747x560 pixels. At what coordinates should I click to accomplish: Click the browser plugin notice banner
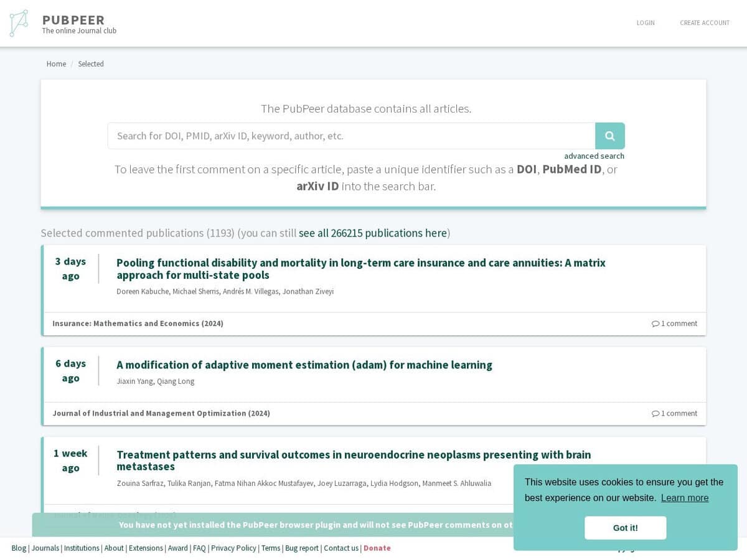pos(273,525)
